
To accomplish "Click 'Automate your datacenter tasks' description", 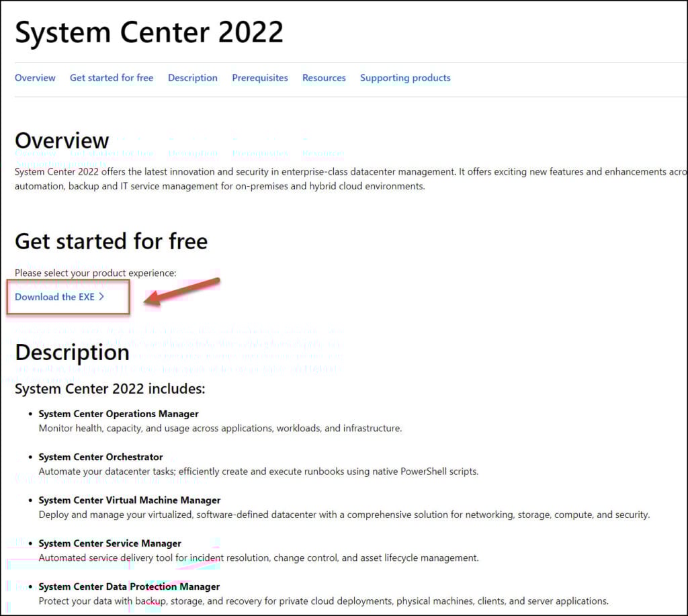I will [x=259, y=471].
